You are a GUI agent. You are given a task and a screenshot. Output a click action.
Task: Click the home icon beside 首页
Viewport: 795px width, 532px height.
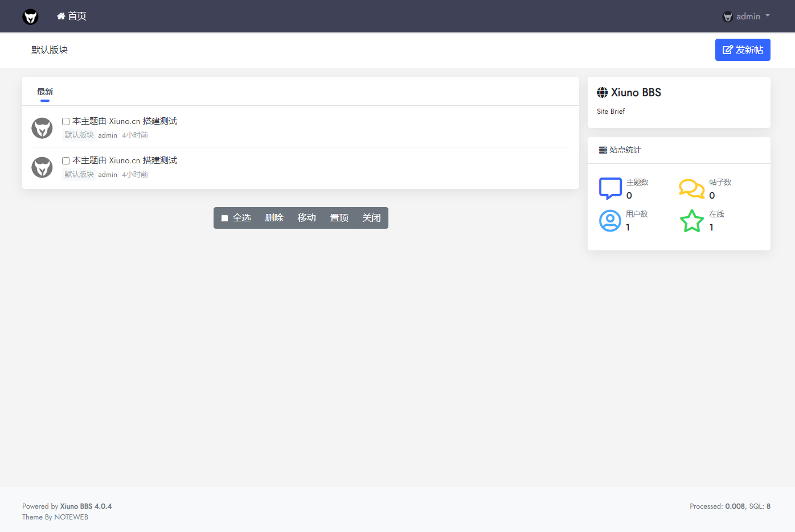tap(61, 16)
